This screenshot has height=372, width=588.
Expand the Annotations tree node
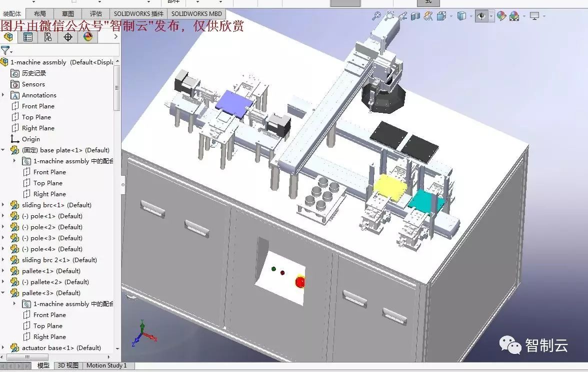(3, 95)
